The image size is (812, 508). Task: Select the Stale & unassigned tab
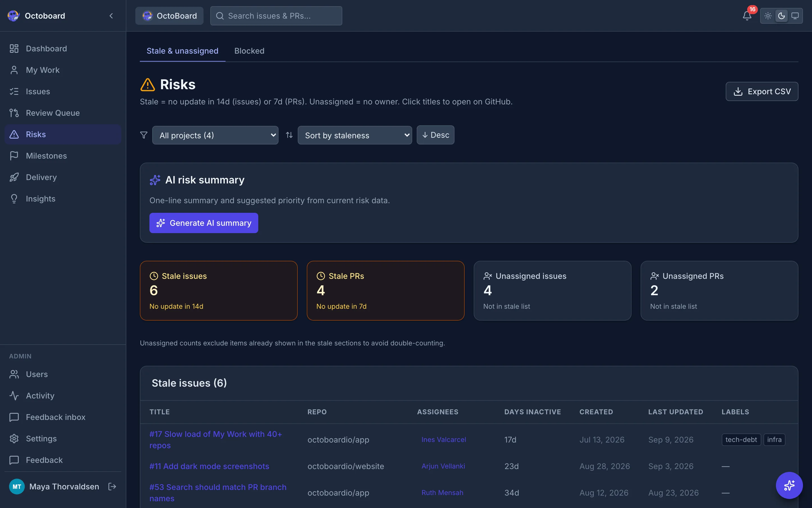pos(182,51)
